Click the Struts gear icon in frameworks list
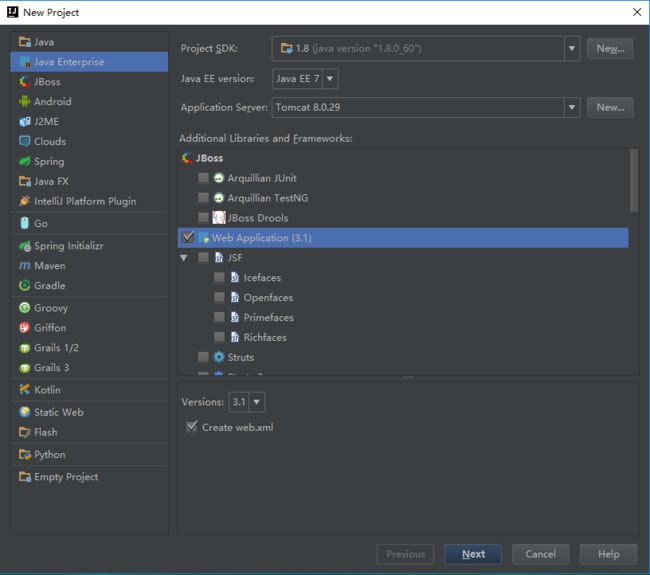The image size is (650, 575). 219,357
